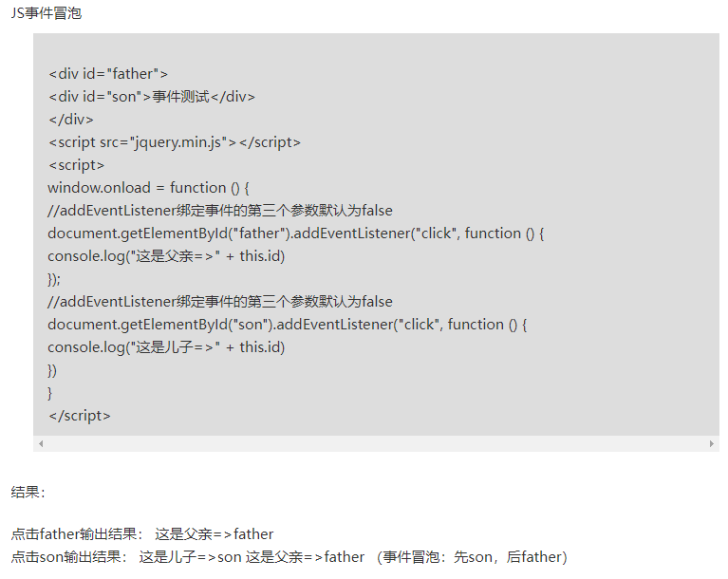Screen dimensions: 728x579
Task: Click the '结果:' heading text
Action: click(28, 492)
